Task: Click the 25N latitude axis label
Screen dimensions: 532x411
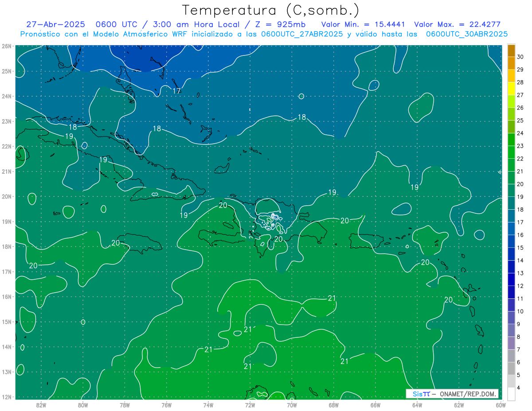Action: coord(6,71)
